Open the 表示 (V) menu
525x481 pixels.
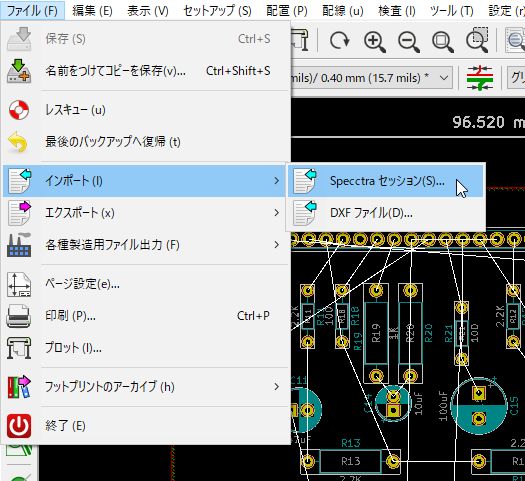pyautogui.click(x=148, y=11)
